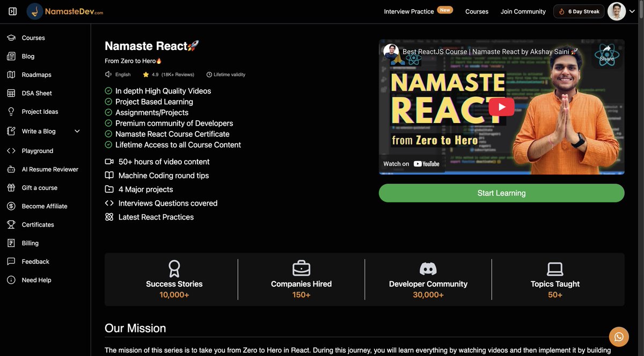The image size is (644, 356).
Task: Click the Billing rupee receipt icon
Action: 11,243
